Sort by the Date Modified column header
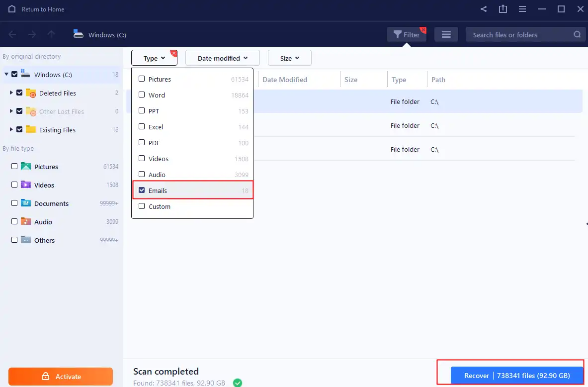 285,80
